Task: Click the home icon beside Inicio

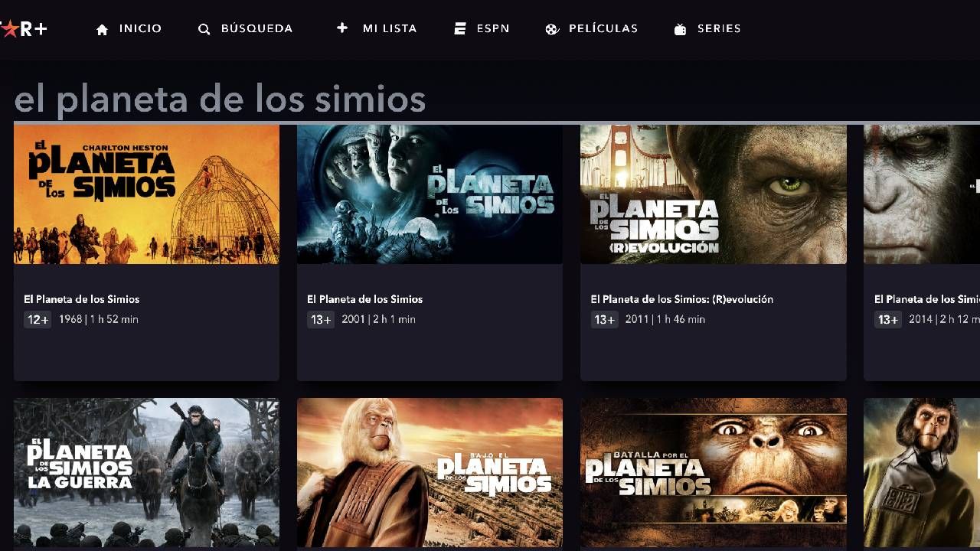Action: [x=102, y=29]
